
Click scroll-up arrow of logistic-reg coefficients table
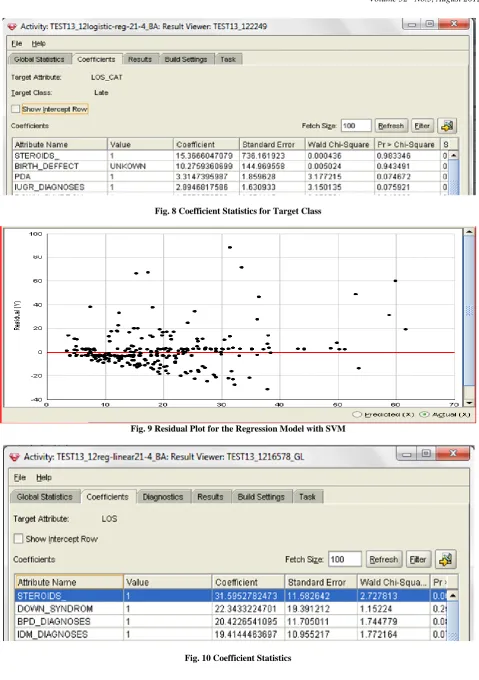tap(453, 155)
